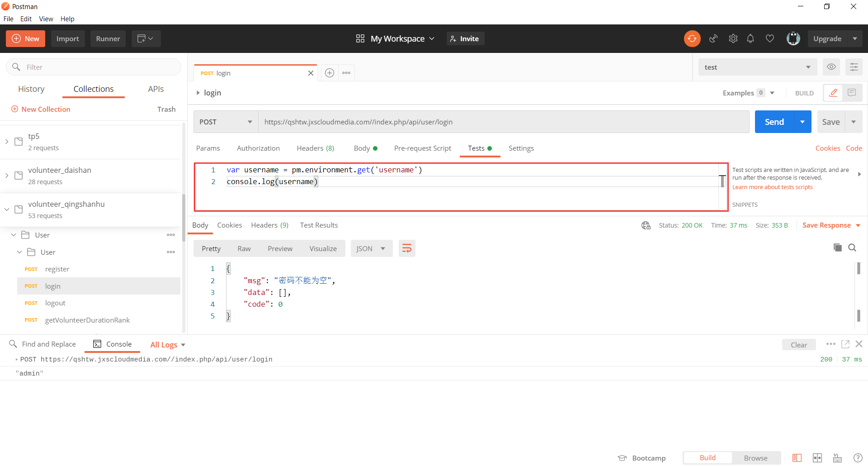The height and width of the screenshot is (466, 868).
Task: Create a New Collection
Action: pyautogui.click(x=41, y=109)
